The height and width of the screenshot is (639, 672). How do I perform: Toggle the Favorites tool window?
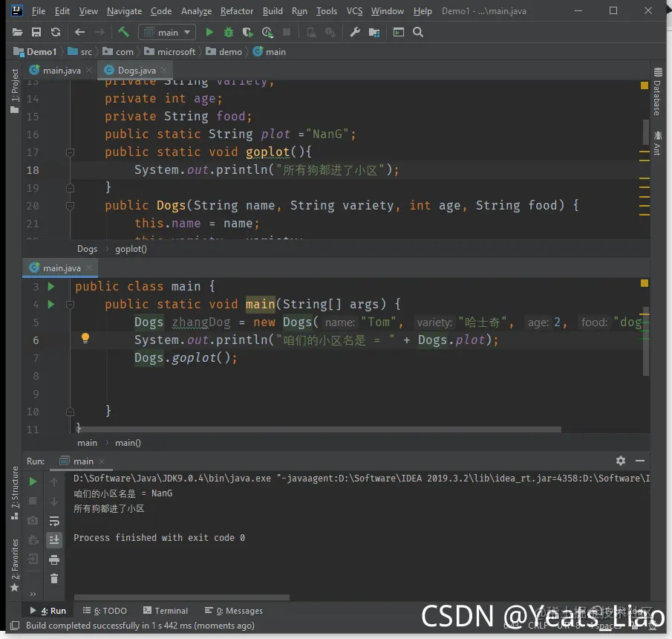tap(15, 565)
